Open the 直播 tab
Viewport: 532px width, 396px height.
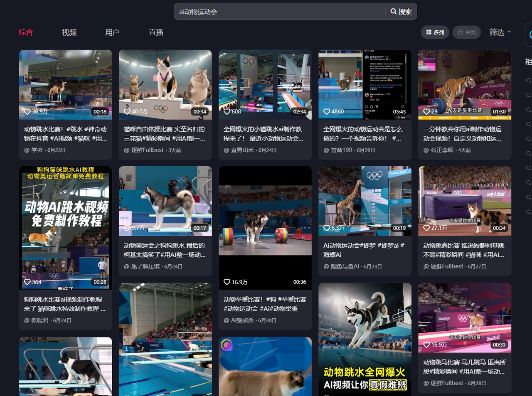tap(156, 32)
